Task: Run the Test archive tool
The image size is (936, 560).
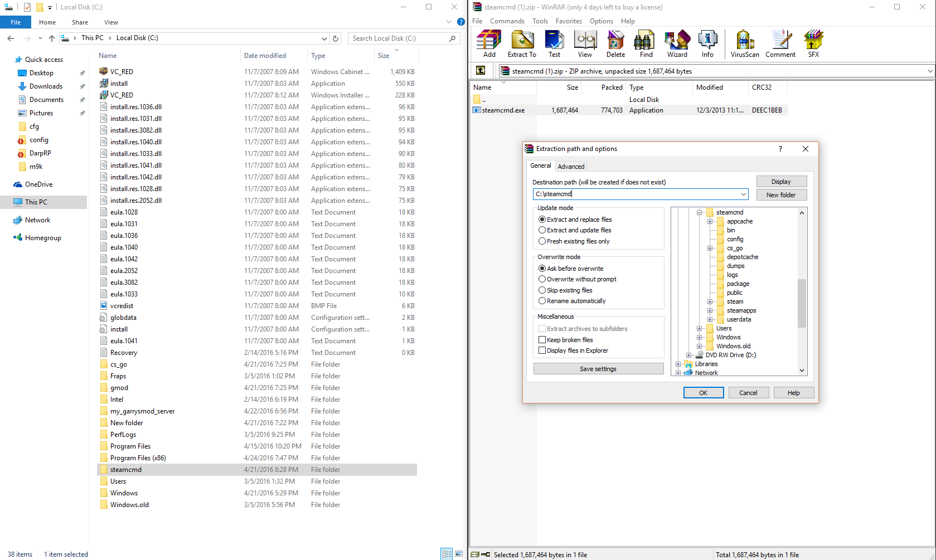Action: pos(554,44)
